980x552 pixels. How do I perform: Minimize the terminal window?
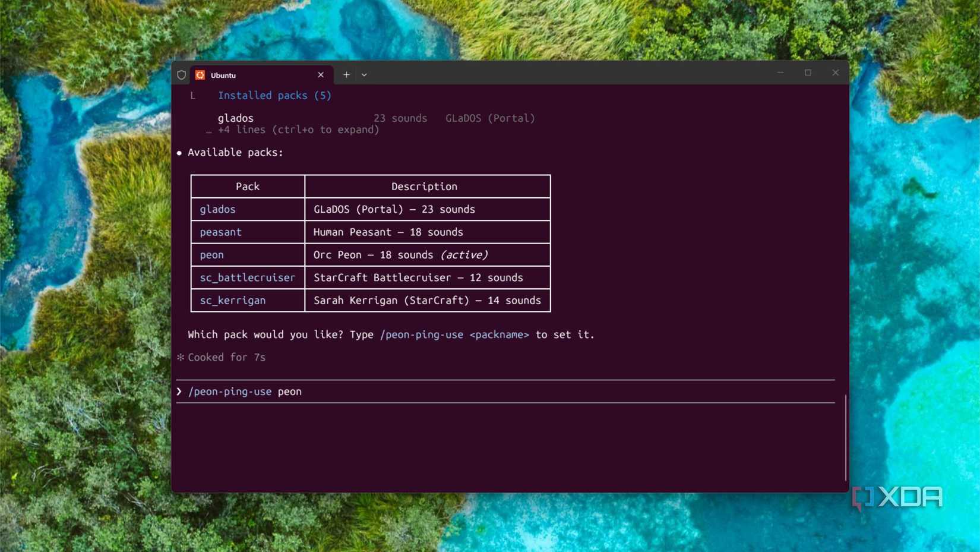pos(780,72)
